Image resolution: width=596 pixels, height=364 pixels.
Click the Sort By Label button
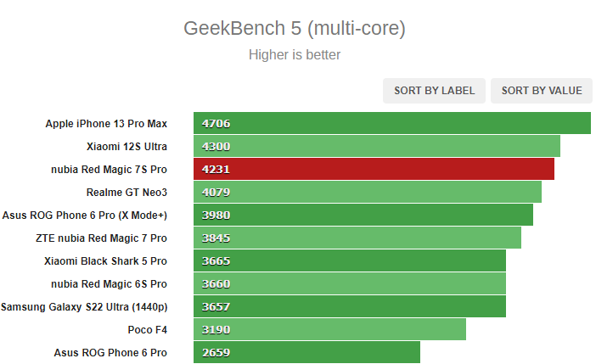(x=434, y=91)
